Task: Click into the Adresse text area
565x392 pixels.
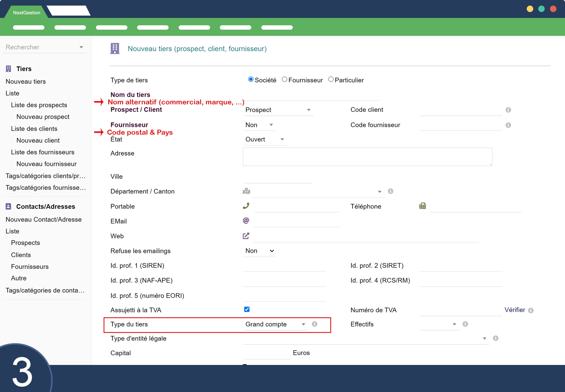Action: 367,157
